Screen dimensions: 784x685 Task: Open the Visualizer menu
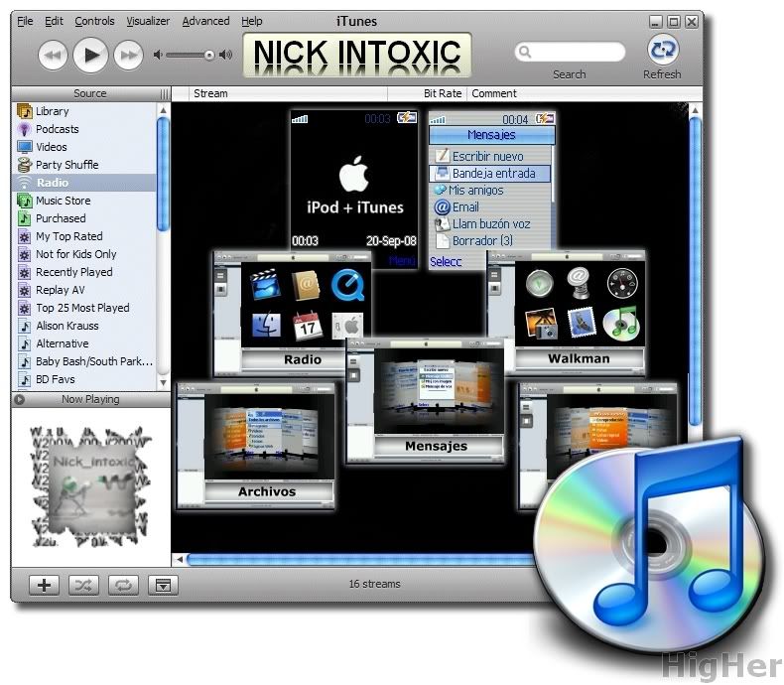click(x=148, y=21)
